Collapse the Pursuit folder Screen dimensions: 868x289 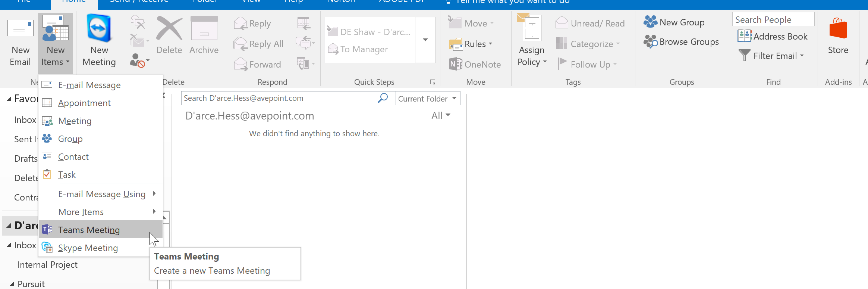tap(12, 284)
